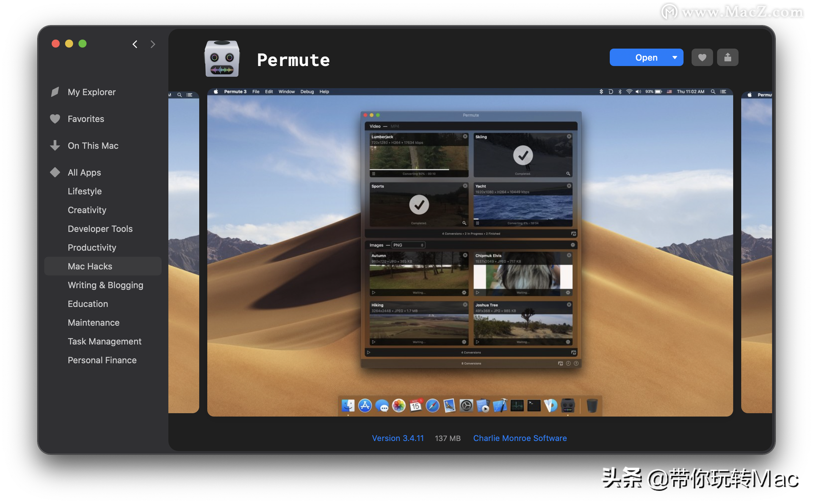View the main Permute screenshot
Viewport: 813px width, 504px height.
click(x=470, y=252)
